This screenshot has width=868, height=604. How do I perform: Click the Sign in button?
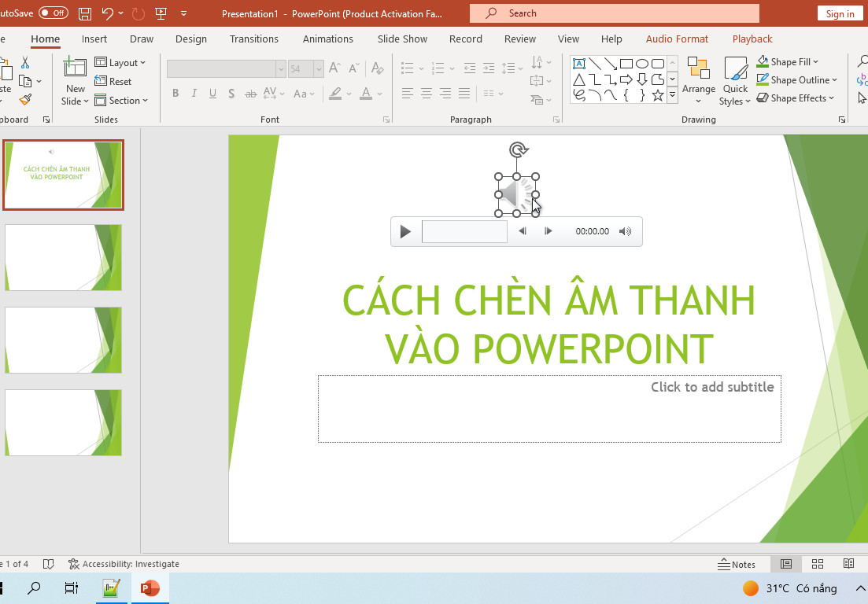pyautogui.click(x=840, y=14)
